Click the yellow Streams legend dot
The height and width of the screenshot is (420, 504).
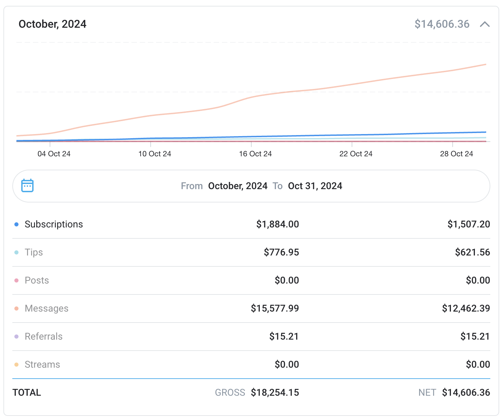(x=16, y=365)
